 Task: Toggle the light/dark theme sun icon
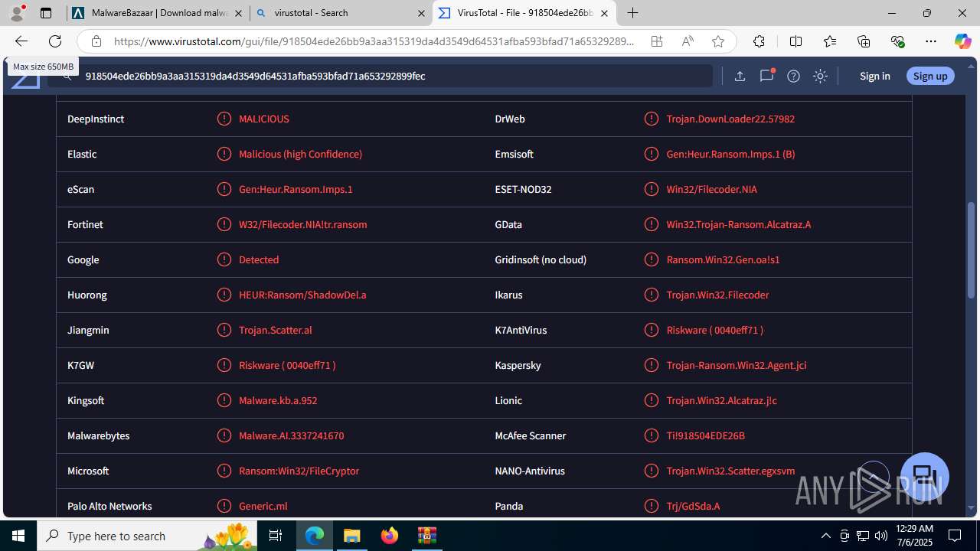820,76
